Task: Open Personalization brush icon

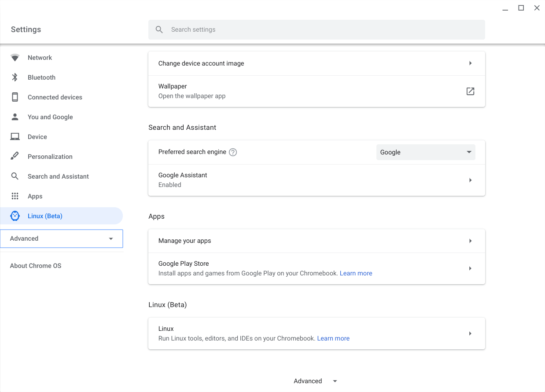Action: (15, 156)
